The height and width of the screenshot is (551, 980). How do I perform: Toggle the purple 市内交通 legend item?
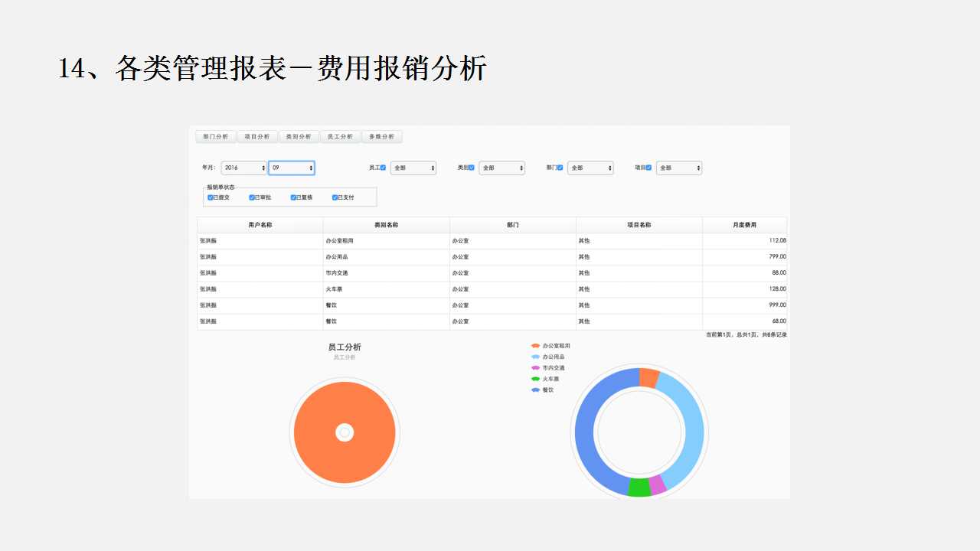tap(548, 368)
